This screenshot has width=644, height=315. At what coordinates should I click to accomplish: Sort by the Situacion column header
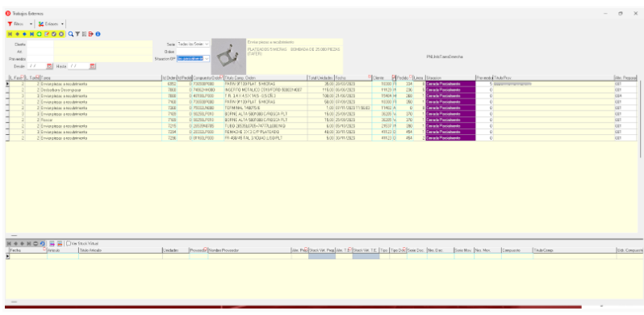[450, 78]
